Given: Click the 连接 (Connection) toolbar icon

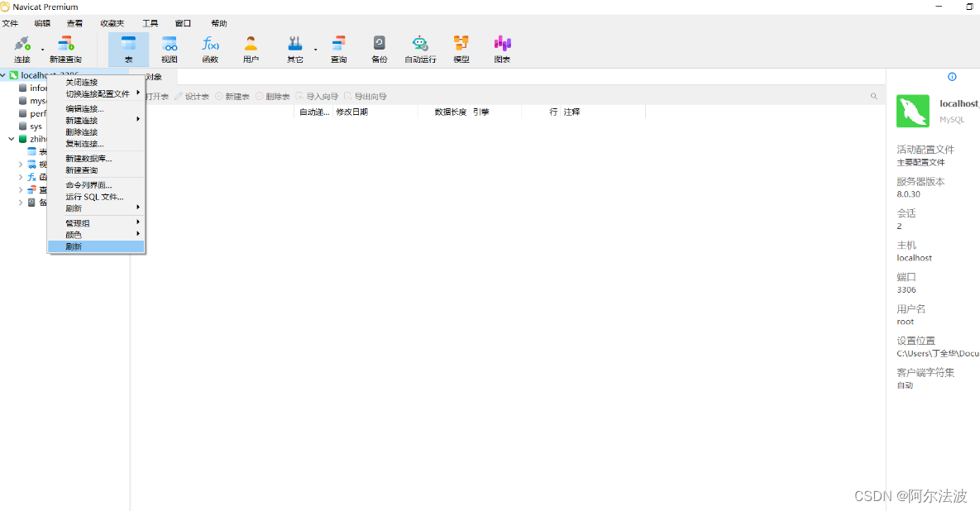Looking at the screenshot, I should click(22, 44).
